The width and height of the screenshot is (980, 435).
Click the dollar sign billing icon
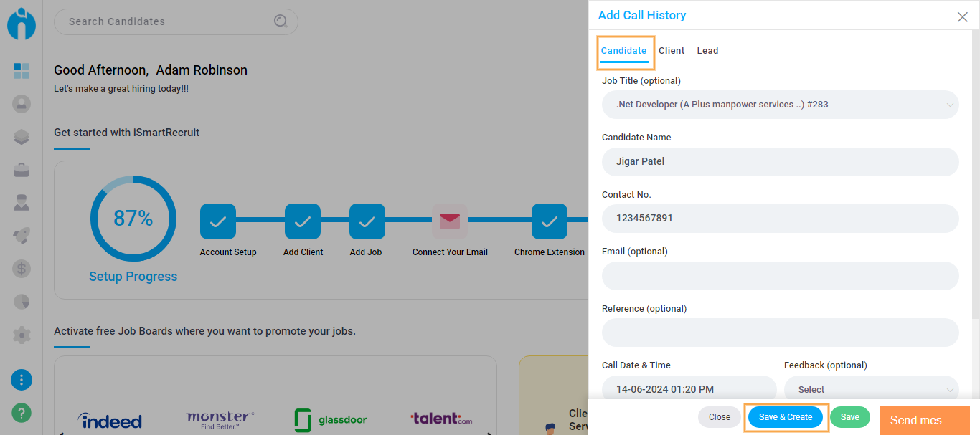coord(22,269)
